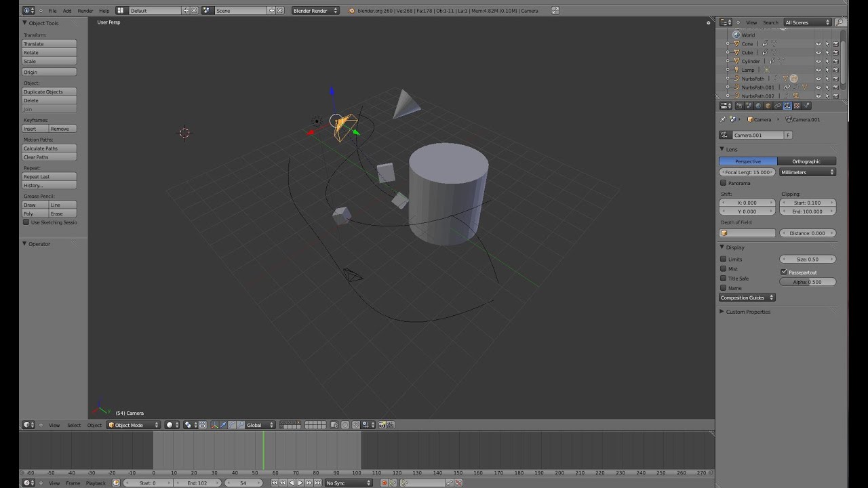
Task: Open the timeline Playback menu
Action: pyautogui.click(x=96, y=483)
